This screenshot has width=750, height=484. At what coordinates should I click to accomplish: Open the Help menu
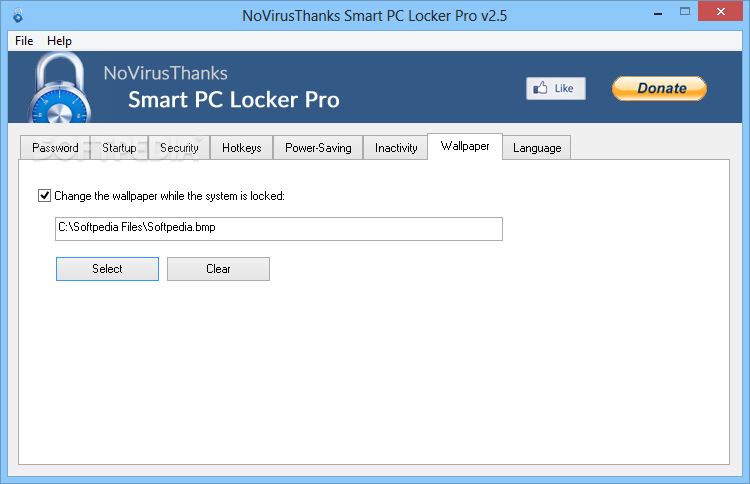pyautogui.click(x=59, y=41)
